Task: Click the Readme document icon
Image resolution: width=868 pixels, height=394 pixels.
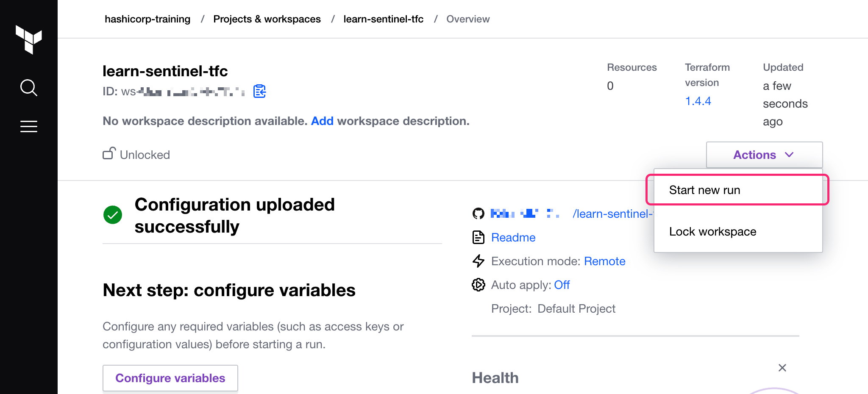Action: click(478, 237)
